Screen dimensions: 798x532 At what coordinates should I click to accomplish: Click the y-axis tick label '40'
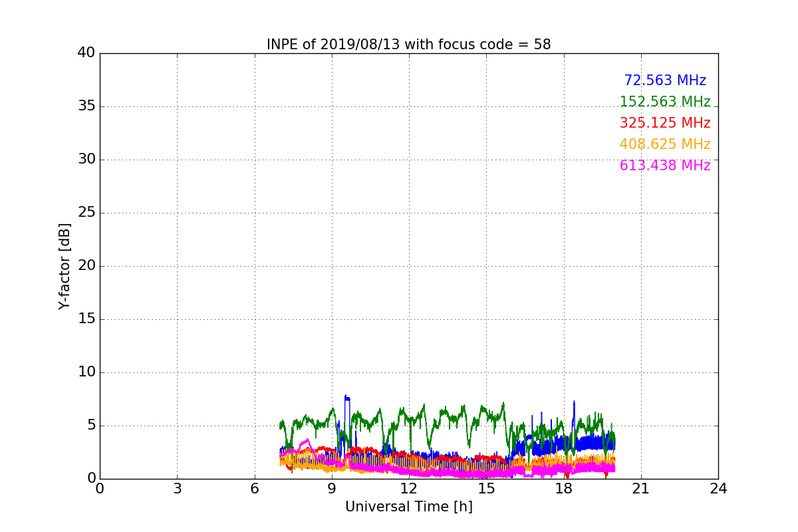tap(86, 53)
